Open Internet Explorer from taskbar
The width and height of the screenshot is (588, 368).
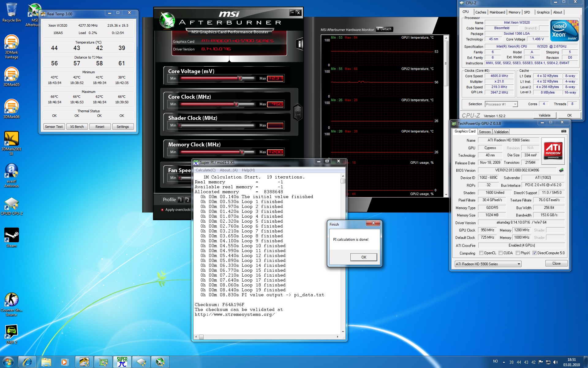click(x=27, y=362)
